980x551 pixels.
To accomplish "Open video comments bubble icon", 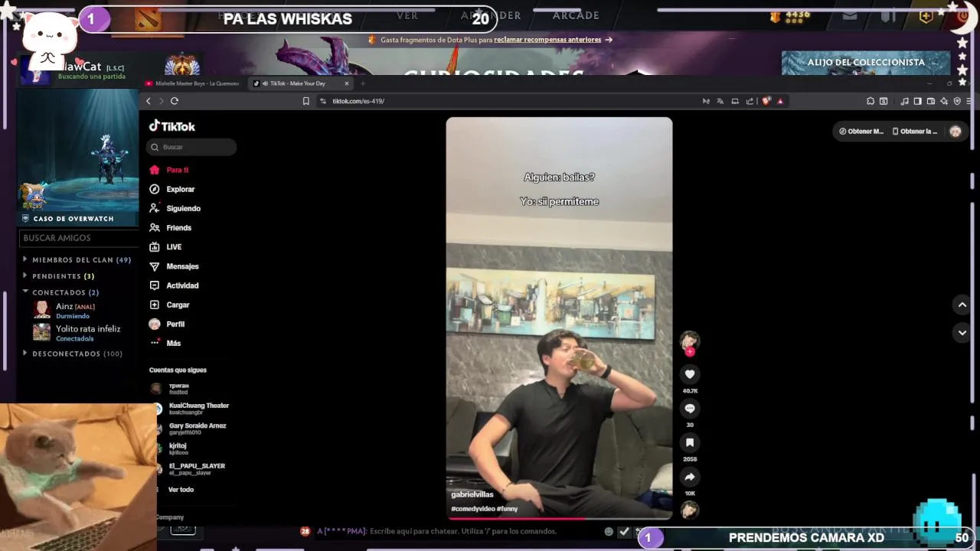I will pyautogui.click(x=690, y=409).
